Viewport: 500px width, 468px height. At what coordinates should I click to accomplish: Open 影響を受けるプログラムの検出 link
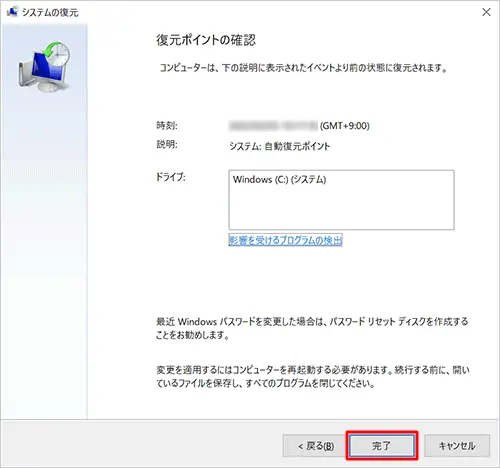coord(286,240)
